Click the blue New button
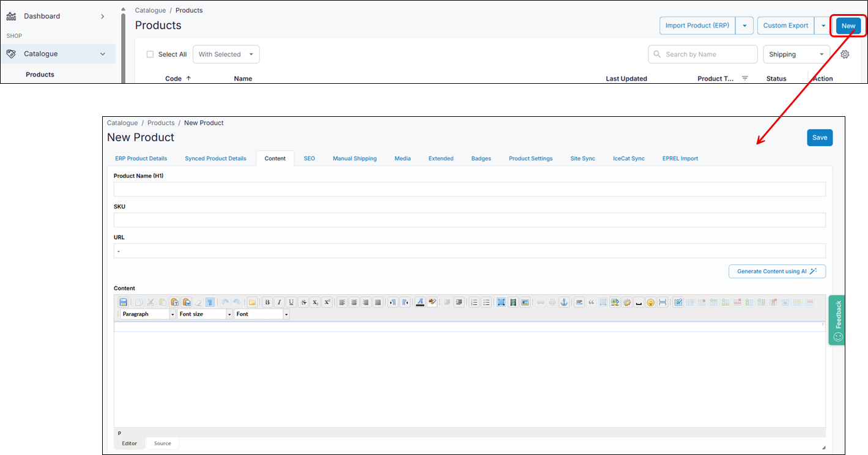 [848, 26]
